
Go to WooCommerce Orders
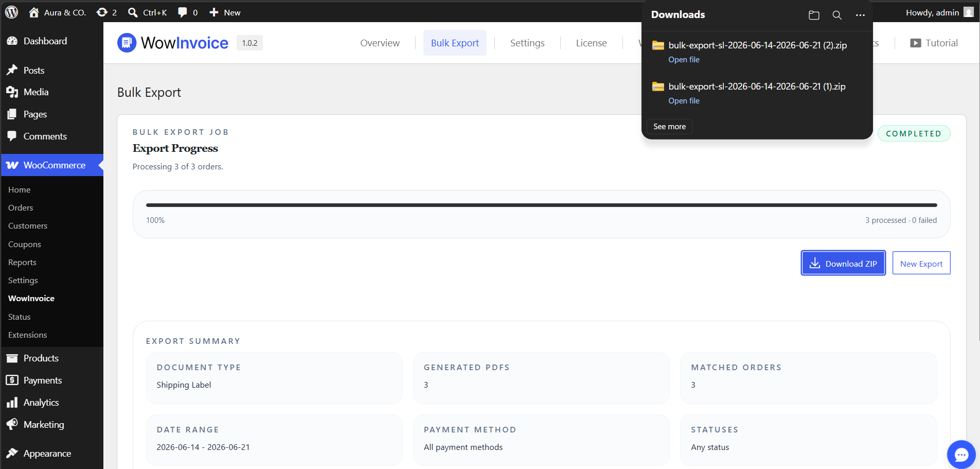click(21, 208)
